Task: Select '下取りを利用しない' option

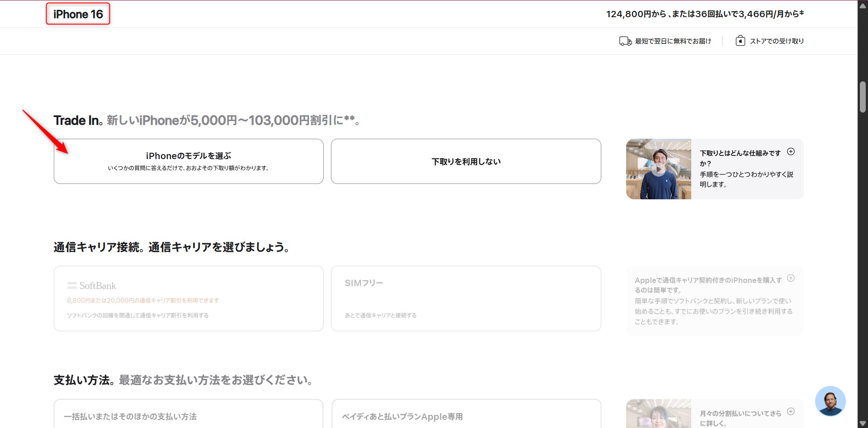Action: pos(466,161)
